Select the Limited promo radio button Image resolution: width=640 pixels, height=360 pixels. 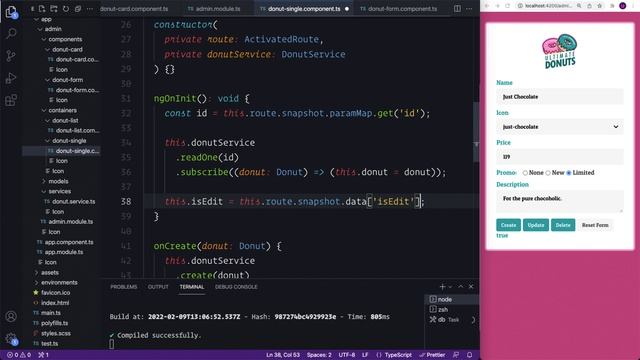tap(569, 173)
